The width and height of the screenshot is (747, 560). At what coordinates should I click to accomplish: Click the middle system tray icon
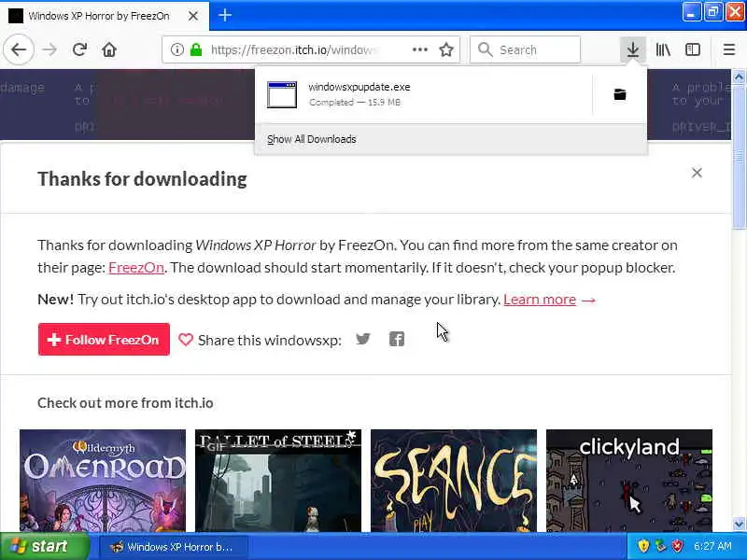[660, 546]
